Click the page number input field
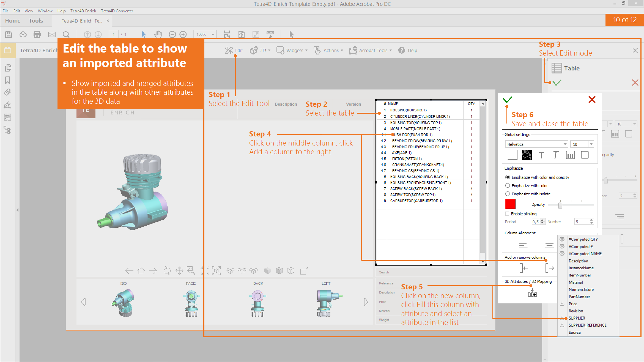Image resolution: width=644 pixels, height=362 pixels. click(x=113, y=34)
